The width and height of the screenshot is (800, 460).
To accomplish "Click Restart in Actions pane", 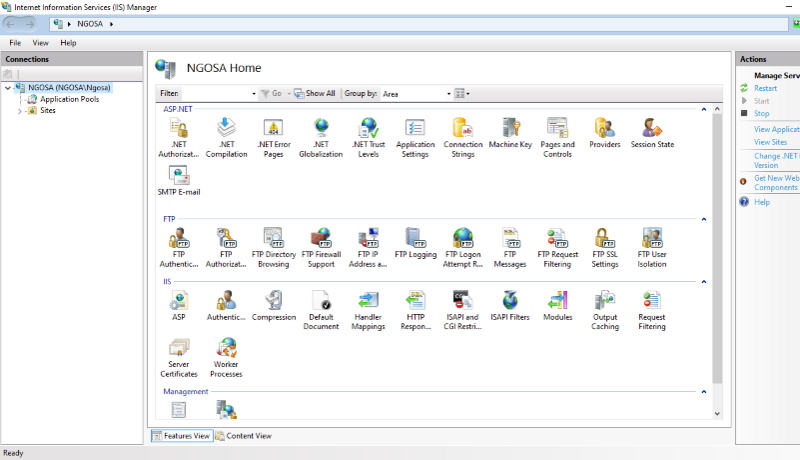I will [x=765, y=88].
